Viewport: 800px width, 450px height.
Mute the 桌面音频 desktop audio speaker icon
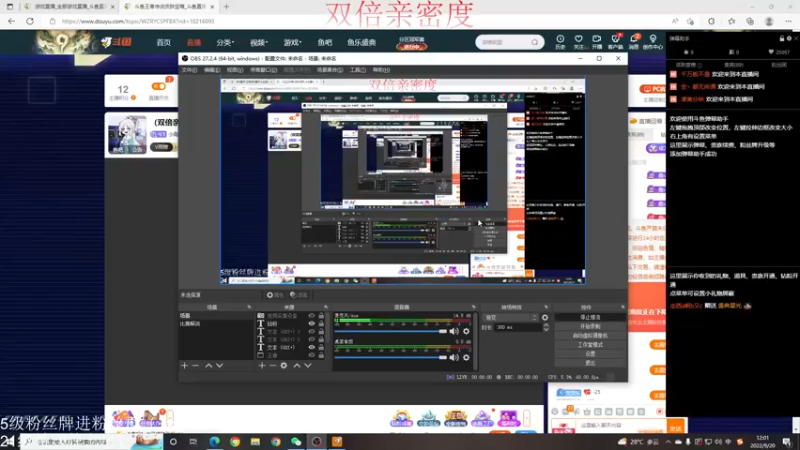point(454,358)
